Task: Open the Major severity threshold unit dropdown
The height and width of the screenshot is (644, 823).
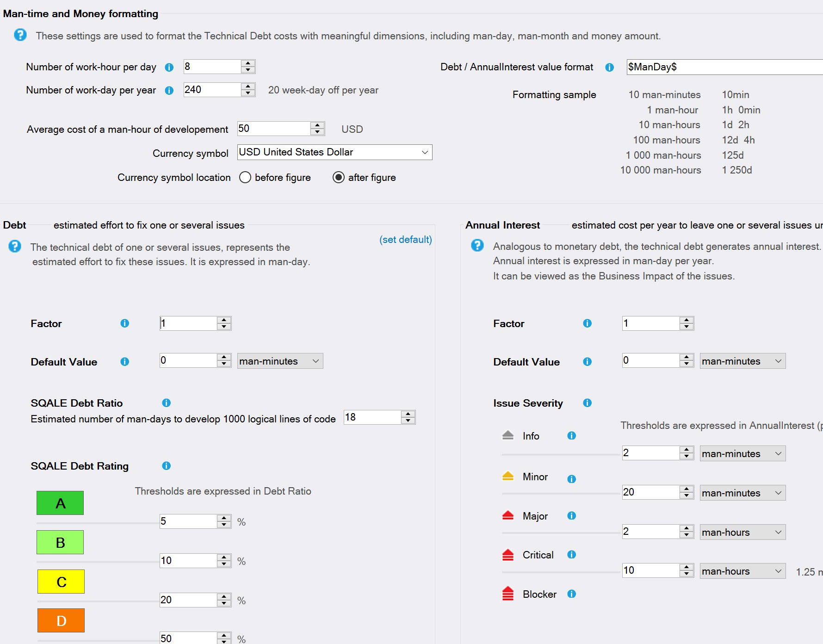Action: click(x=742, y=532)
